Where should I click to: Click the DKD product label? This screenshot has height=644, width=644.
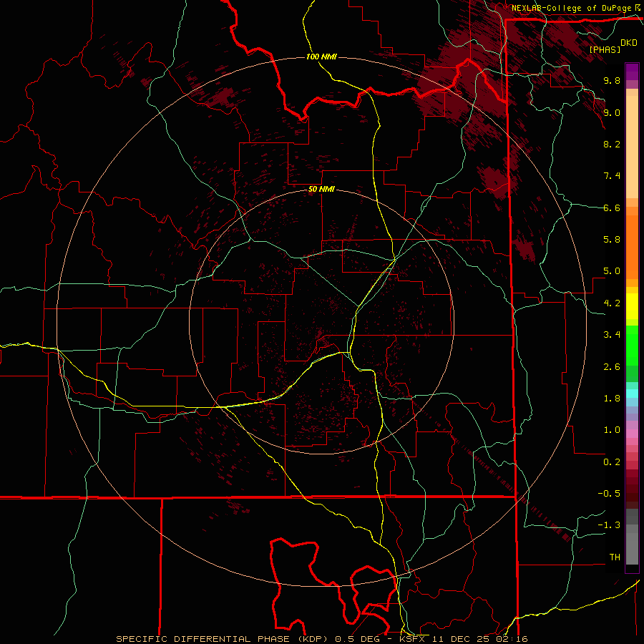tap(628, 43)
